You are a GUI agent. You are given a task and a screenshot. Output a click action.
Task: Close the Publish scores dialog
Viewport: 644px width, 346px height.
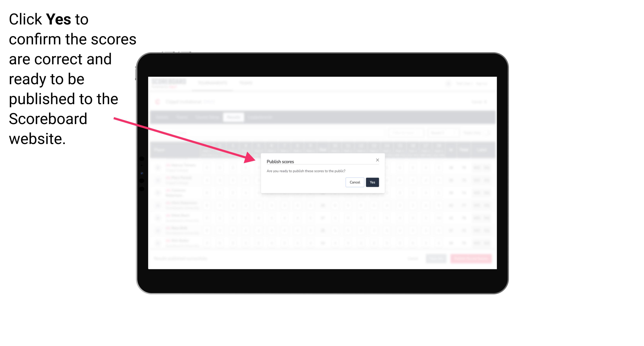(x=377, y=160)
